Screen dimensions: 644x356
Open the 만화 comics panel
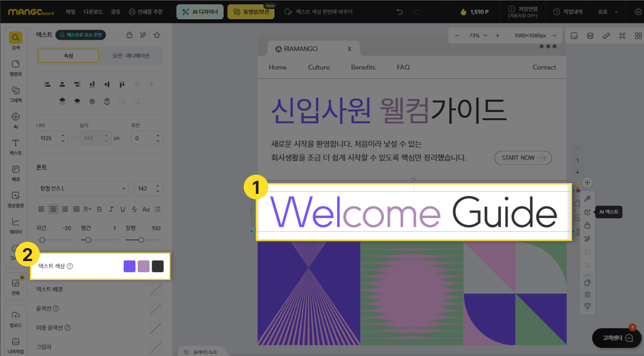click(x=16, y=287)
